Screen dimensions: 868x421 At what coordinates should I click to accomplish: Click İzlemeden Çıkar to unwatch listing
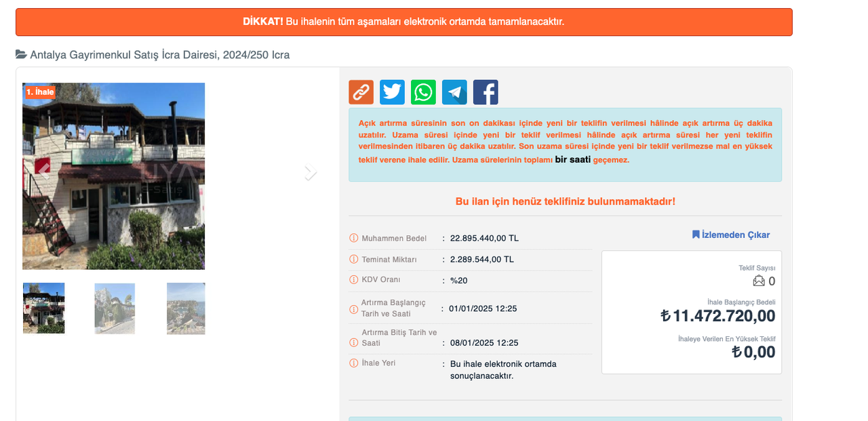click(731, 235)
